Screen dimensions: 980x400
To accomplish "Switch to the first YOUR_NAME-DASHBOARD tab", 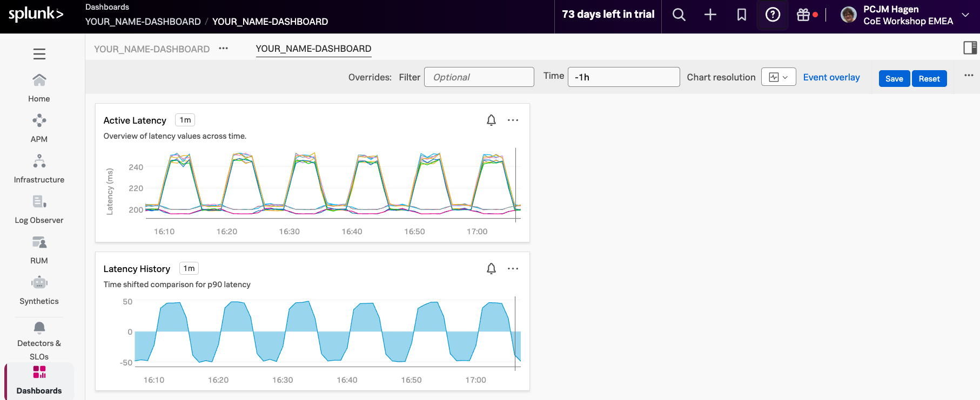I will click(152, 49).
